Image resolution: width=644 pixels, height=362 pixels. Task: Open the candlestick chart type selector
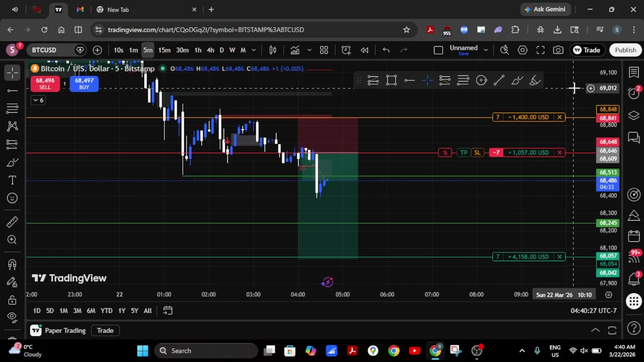pos(273,50)
